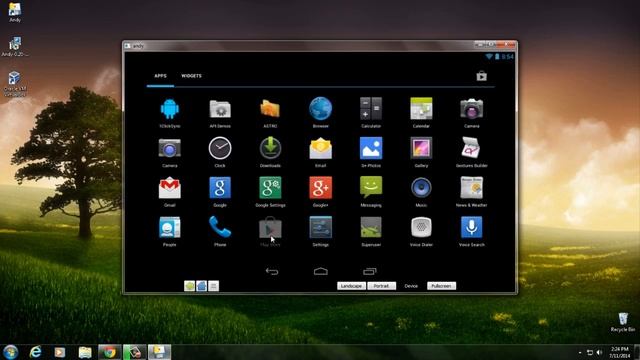
Task: Switch to the WIDGETS tab
Action: pos(191,76)
